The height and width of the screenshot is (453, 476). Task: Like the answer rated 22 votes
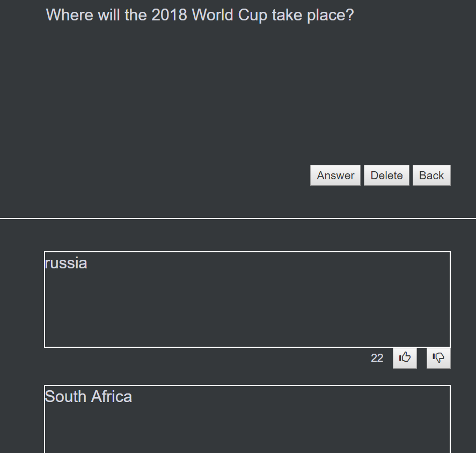[x=405, y=358]
